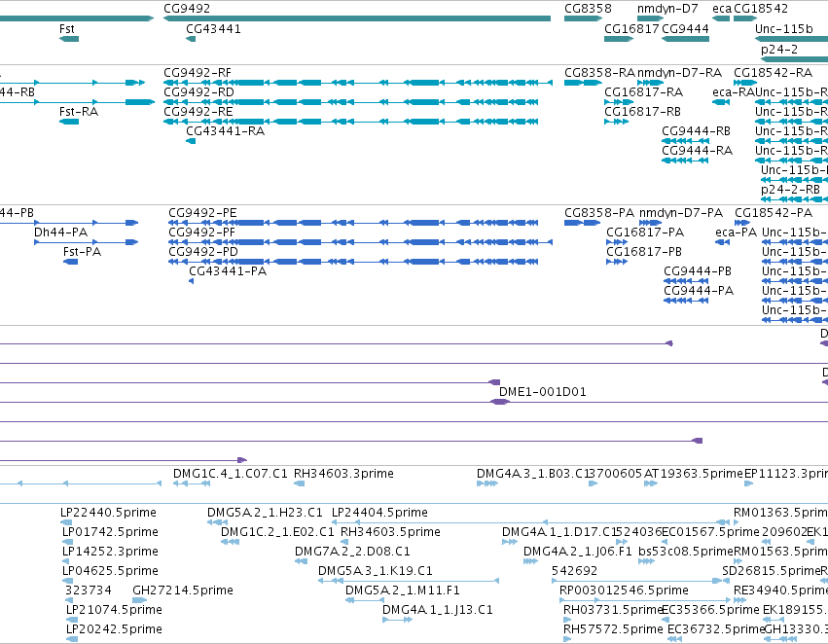Select the eca-PA protein label
Viewport: 828px width, 644px height.
[x=736, y=233]
